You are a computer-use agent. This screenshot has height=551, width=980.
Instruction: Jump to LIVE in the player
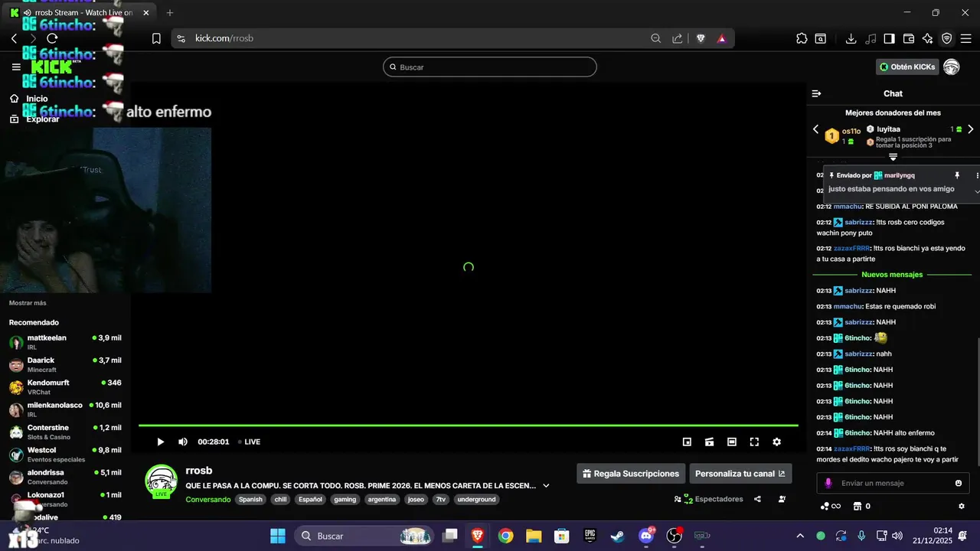(x=249, y=442)
